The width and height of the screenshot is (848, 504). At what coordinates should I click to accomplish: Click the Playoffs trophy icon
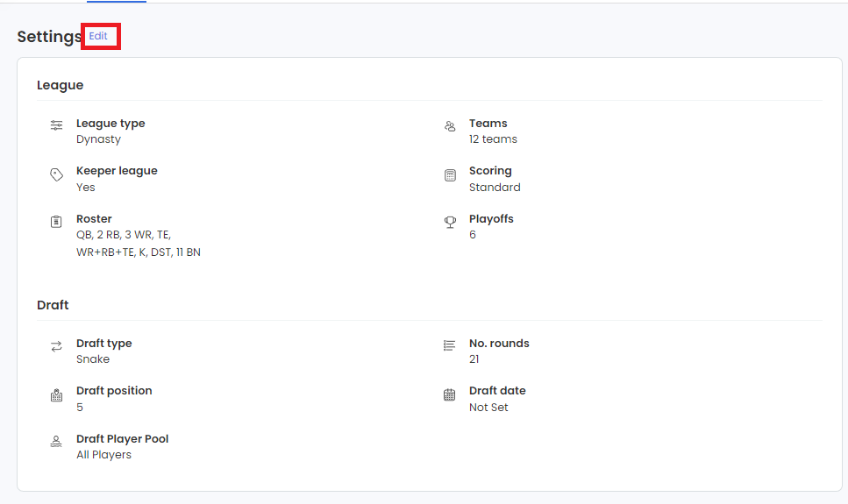450,222
